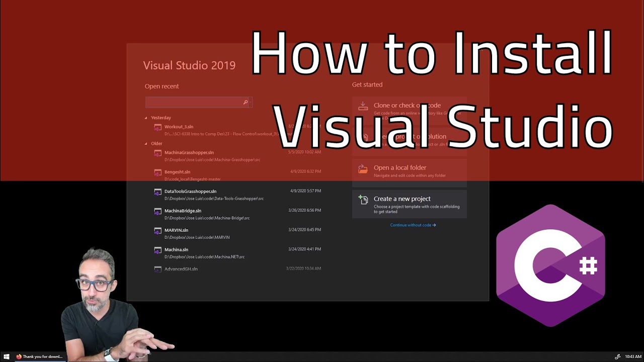Click the date 5/5/2020 10:02 AM
This screenshot has width=644, height=362.
pos(304,152)
